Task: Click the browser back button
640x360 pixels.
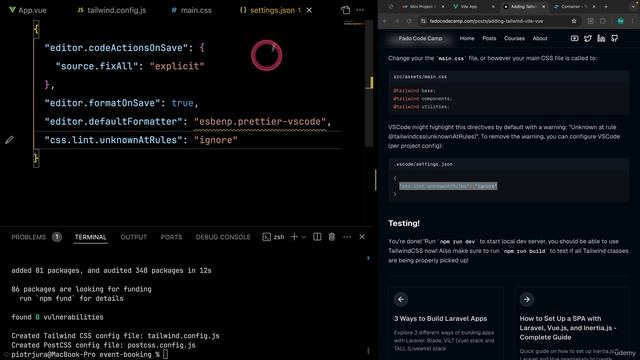Action: coord(384,21)
